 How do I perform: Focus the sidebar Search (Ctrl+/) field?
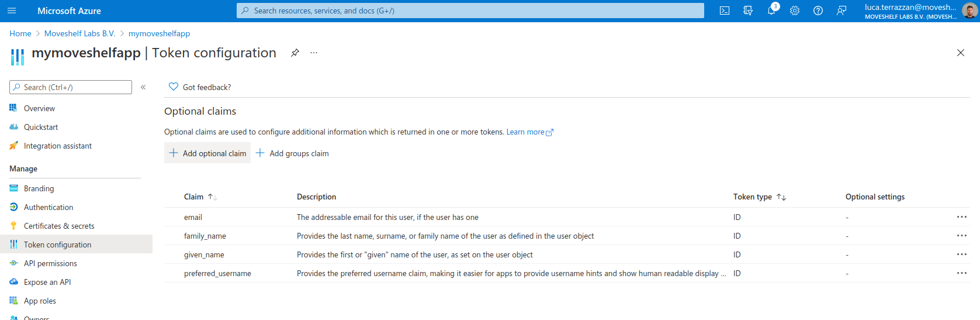click(x=71, y=87)
